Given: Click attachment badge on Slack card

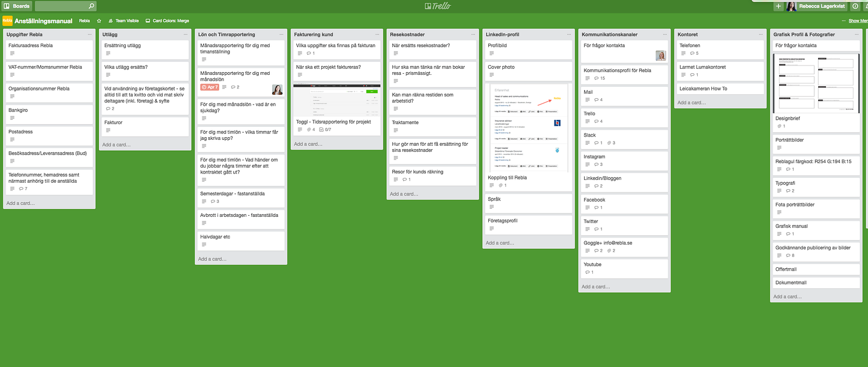Looking at the screenshot, I should [611, 143].
